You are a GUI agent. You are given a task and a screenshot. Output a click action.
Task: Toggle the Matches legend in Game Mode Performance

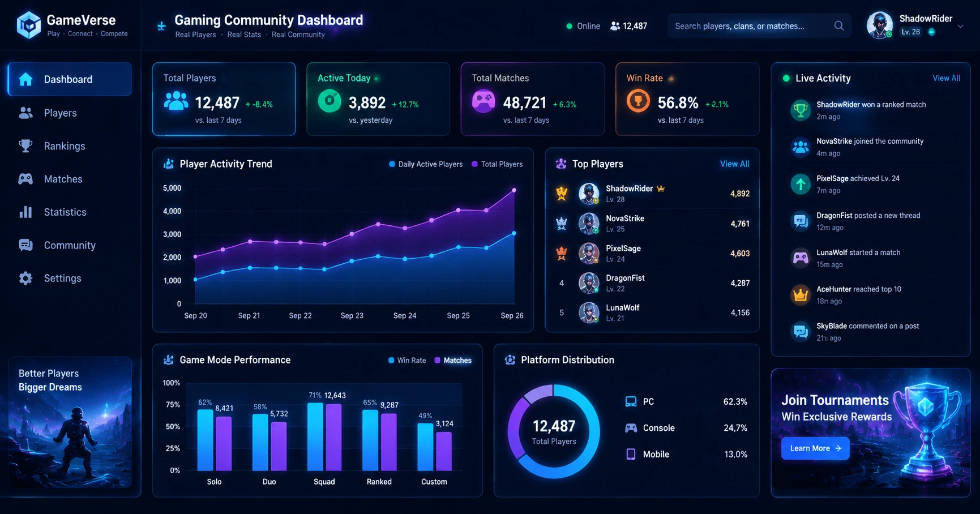point(453,361)
